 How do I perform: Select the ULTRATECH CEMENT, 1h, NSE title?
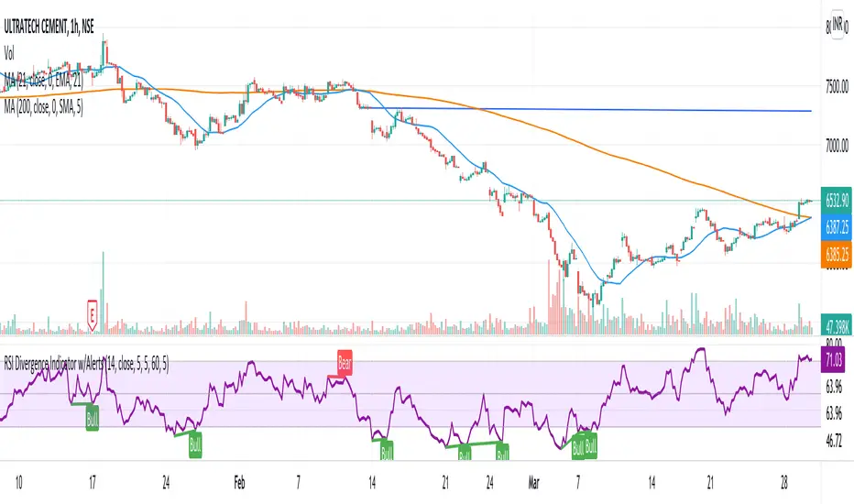[49, 27]
